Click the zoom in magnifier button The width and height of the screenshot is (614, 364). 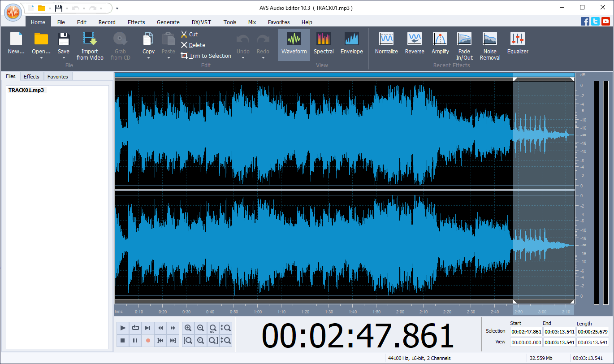point(188,328)
